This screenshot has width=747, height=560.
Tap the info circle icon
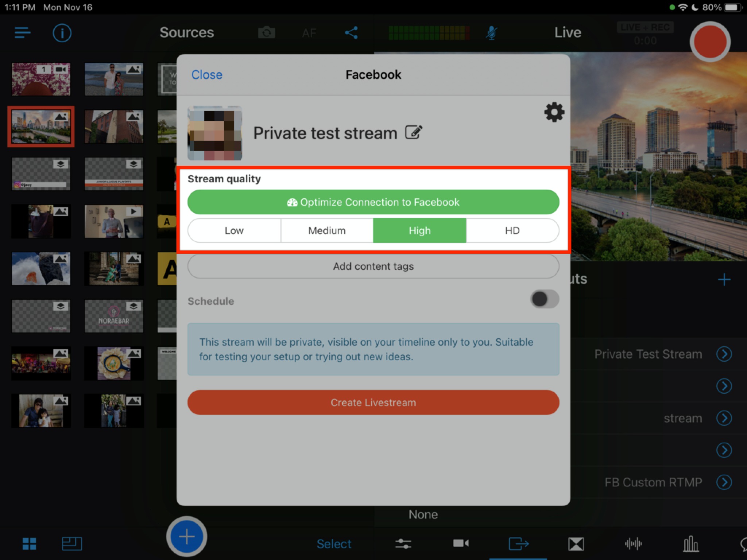point(62,33)
